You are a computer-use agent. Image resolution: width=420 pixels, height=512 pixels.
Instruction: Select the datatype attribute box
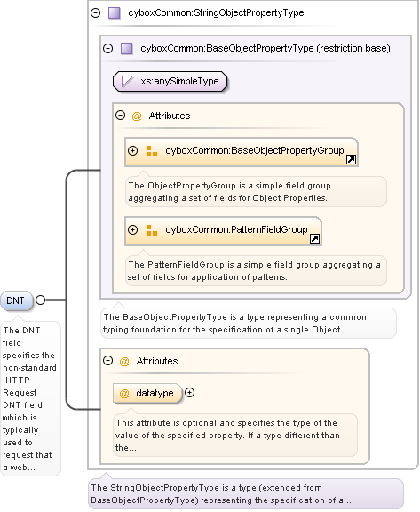(x=147, y=393)
